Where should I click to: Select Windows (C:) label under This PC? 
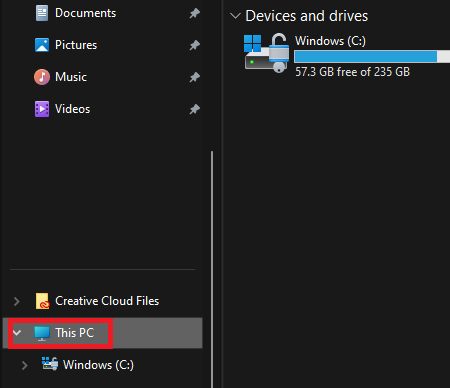tap(98, 365)
